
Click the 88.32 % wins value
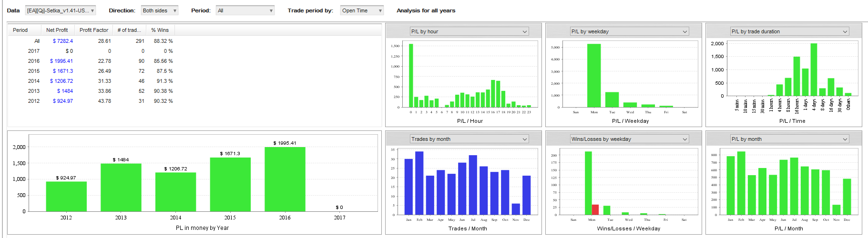(x=163, y=41)
